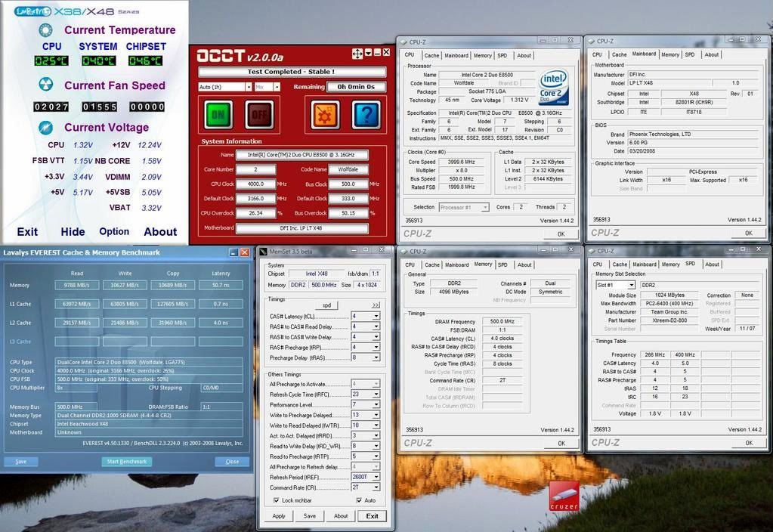Click the MemSet About button
Screen dimensions: 773x532
(x=341, y=516)
